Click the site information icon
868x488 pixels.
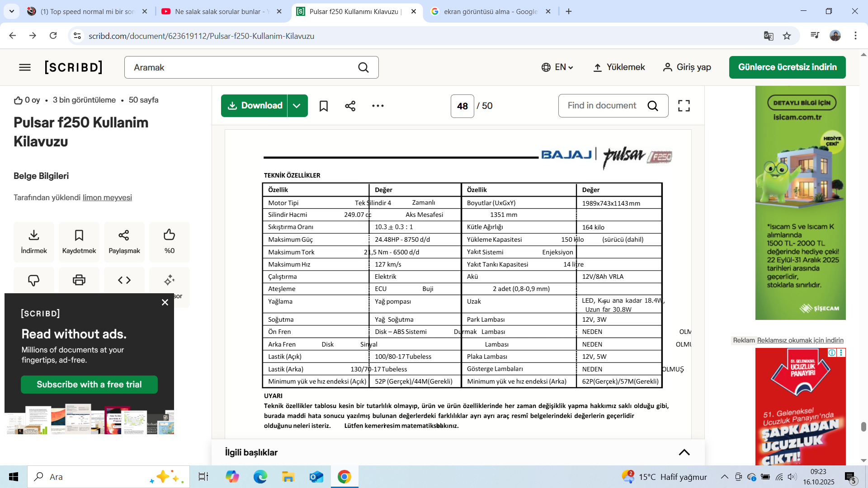tap(77, 36)
